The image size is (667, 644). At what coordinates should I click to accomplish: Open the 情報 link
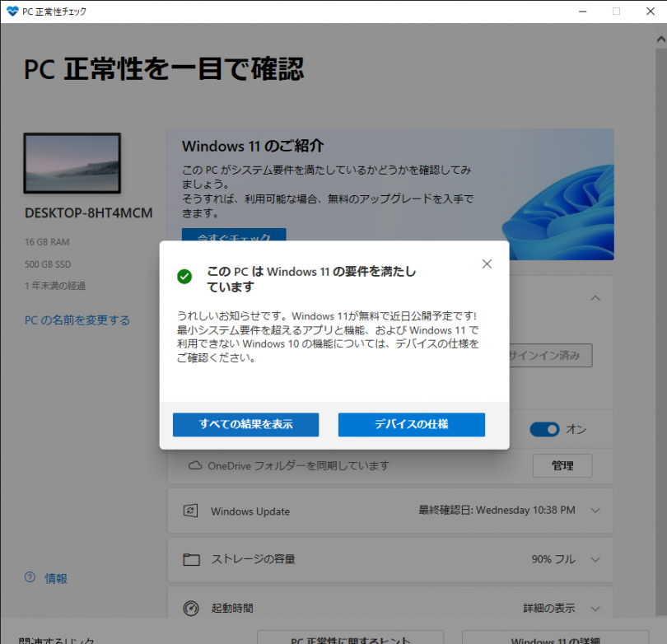click(x=56, y=578)
